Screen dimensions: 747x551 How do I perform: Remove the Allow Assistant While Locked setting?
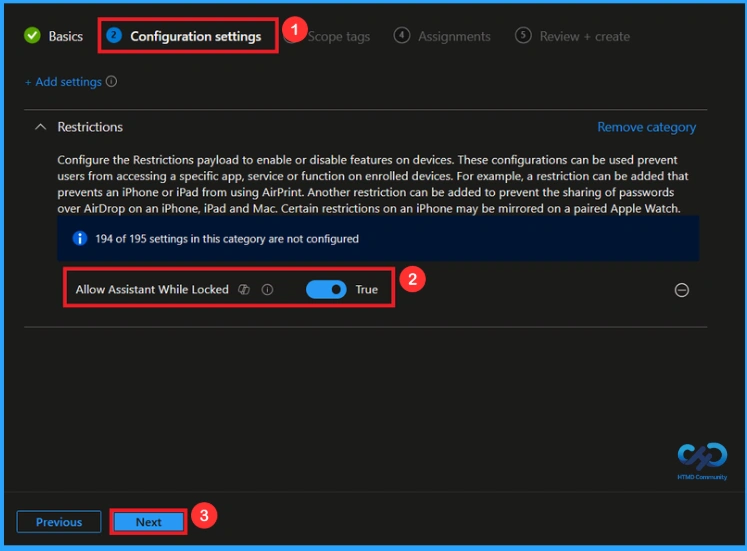[x=682, y=290]
